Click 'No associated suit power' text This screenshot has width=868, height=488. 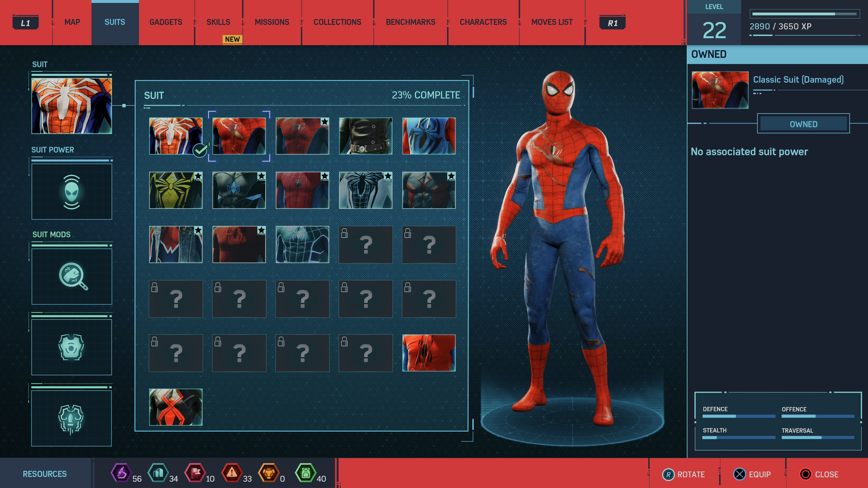click(x=749, y=152)
